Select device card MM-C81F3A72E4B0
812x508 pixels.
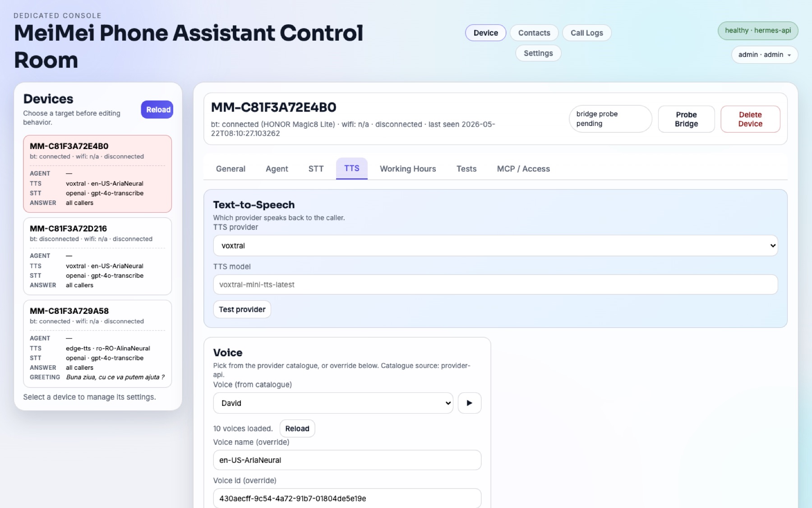[x=97, y=174]
